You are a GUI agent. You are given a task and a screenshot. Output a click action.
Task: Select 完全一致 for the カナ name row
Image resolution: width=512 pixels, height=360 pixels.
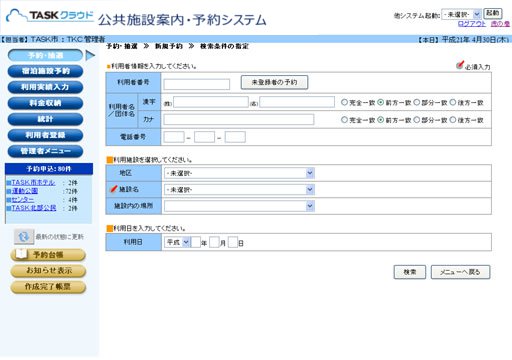344,120
